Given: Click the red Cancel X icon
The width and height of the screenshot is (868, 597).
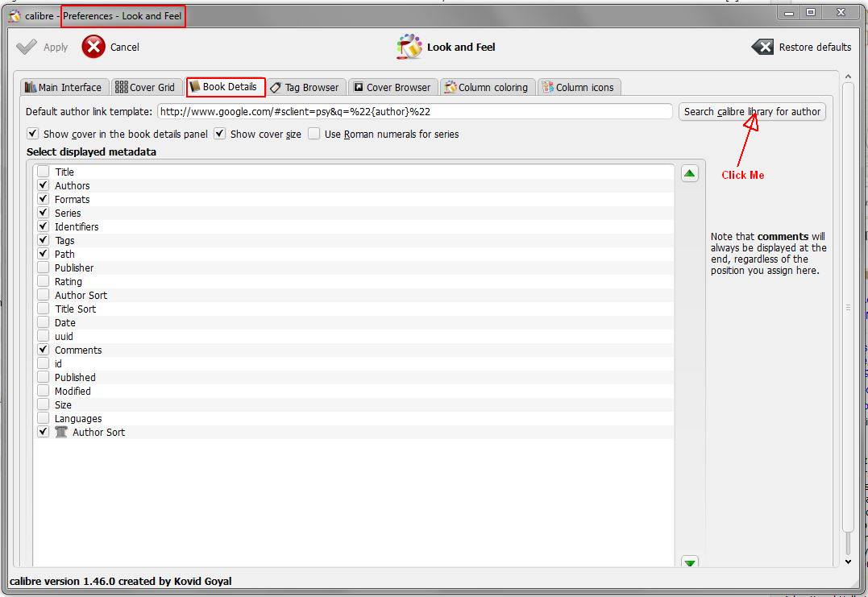Looking at the screenshot, I should click(x=93, y=47).
